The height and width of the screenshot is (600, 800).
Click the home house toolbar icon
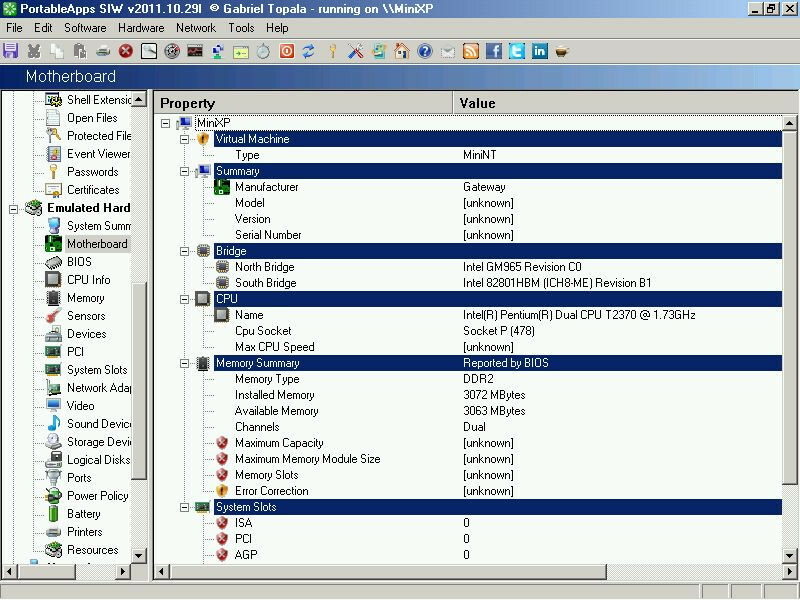(x=402, y=51)
